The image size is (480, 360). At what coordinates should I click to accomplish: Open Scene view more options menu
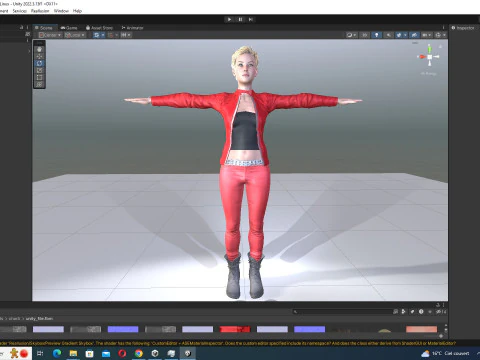click(x=443, y=28)
